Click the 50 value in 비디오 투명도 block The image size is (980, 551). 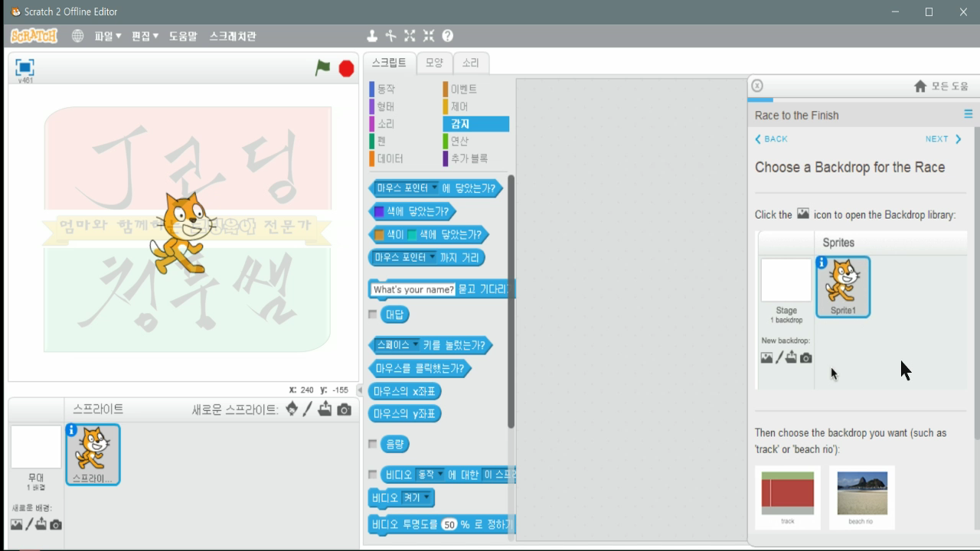click(x=449, y=525)
